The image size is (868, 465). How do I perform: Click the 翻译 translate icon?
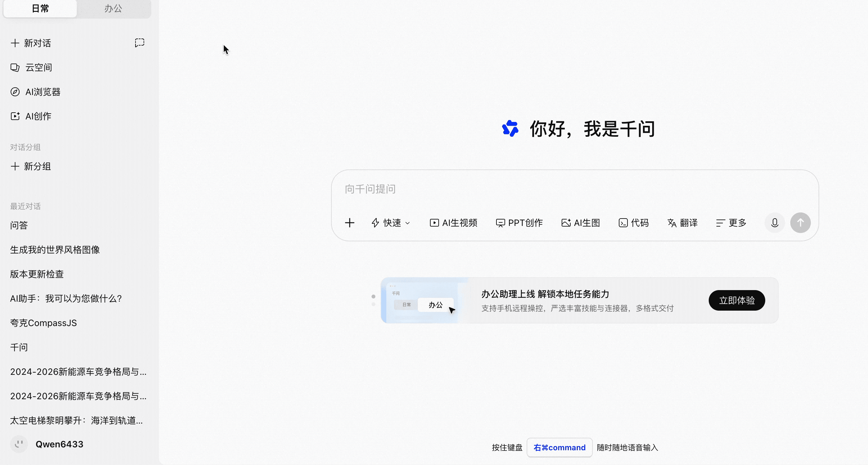(x=672, y=223)
